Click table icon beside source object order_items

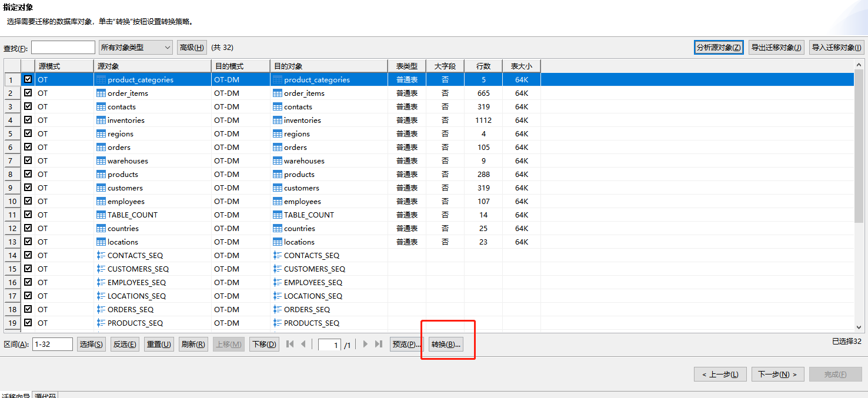(101, 93)
